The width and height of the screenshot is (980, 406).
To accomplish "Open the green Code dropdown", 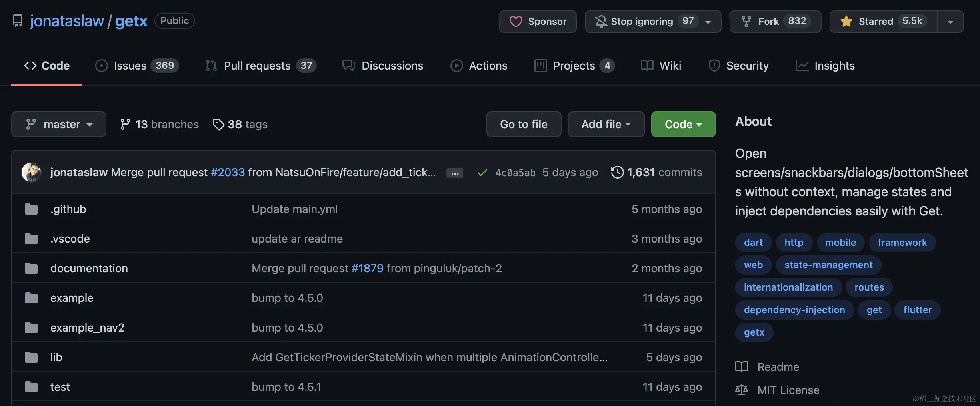I will coord(683,125).
